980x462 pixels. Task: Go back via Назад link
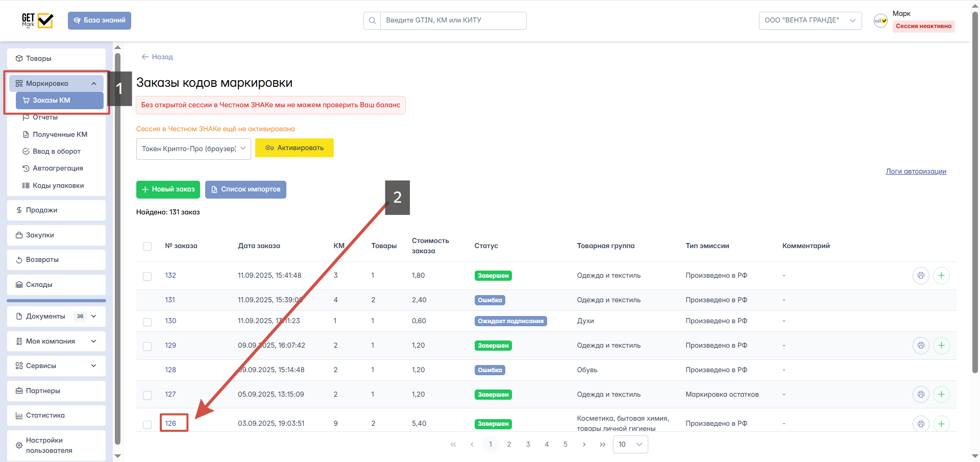[x=157, y=57]
